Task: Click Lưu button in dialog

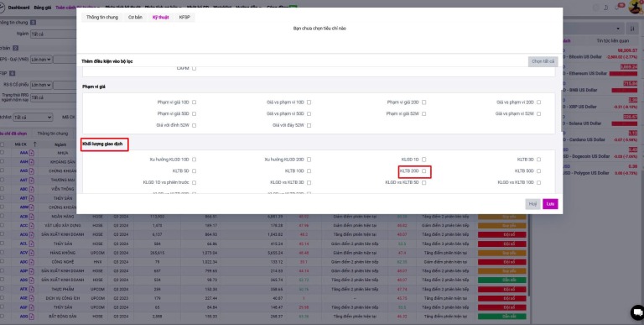Action: click(550, 203)
